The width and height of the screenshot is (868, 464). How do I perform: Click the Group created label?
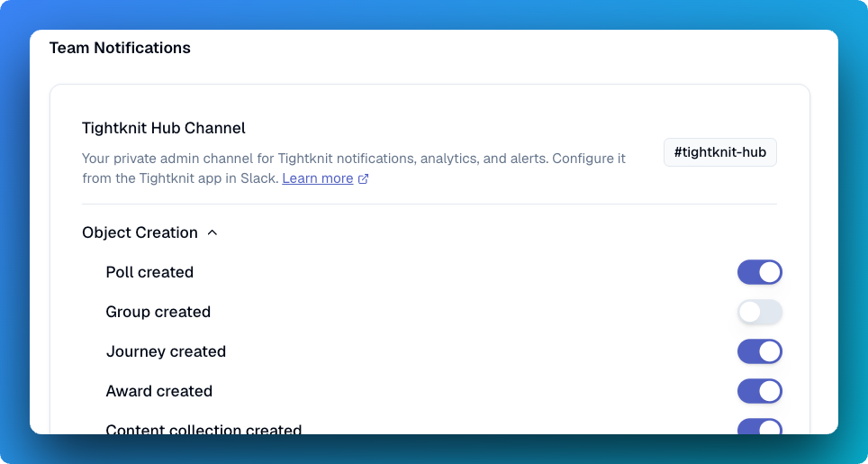click(x=158, y=312)
